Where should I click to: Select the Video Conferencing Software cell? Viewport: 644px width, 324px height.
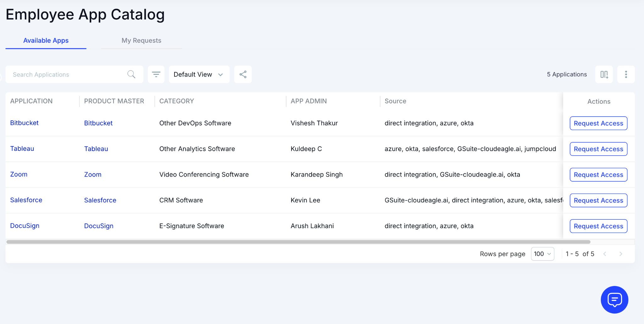click(x=204, y=175)
